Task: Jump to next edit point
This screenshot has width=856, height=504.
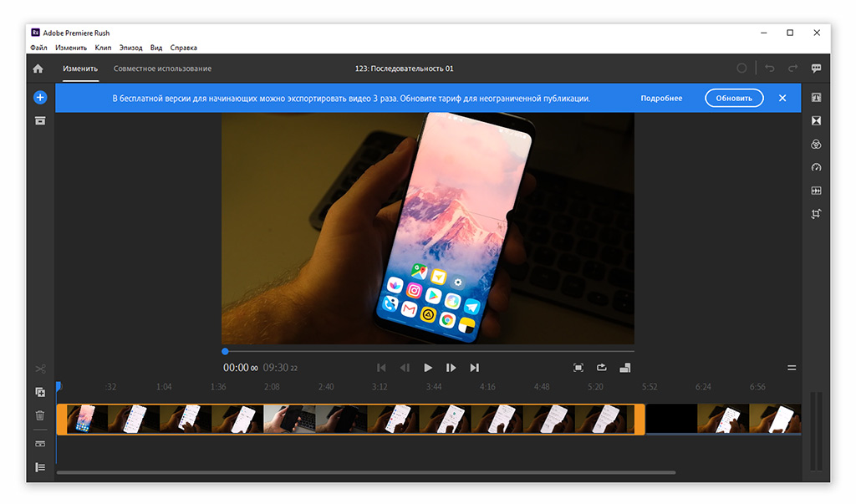Action: [x=475, y=368]
